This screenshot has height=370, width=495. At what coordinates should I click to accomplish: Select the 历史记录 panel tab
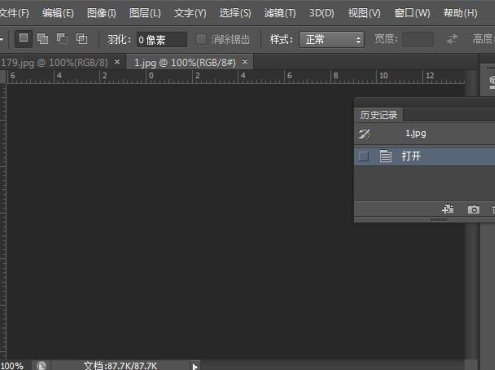point(378,115)
